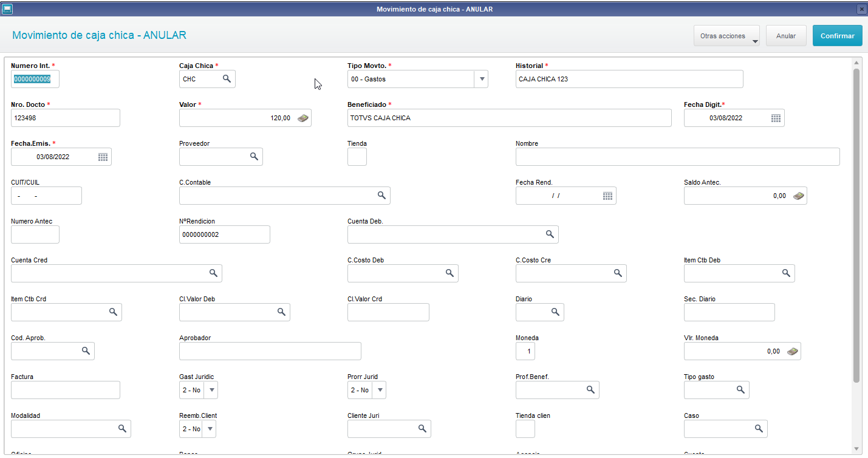
Task: Click the Beneficiado field
Action: coord(510,118)
